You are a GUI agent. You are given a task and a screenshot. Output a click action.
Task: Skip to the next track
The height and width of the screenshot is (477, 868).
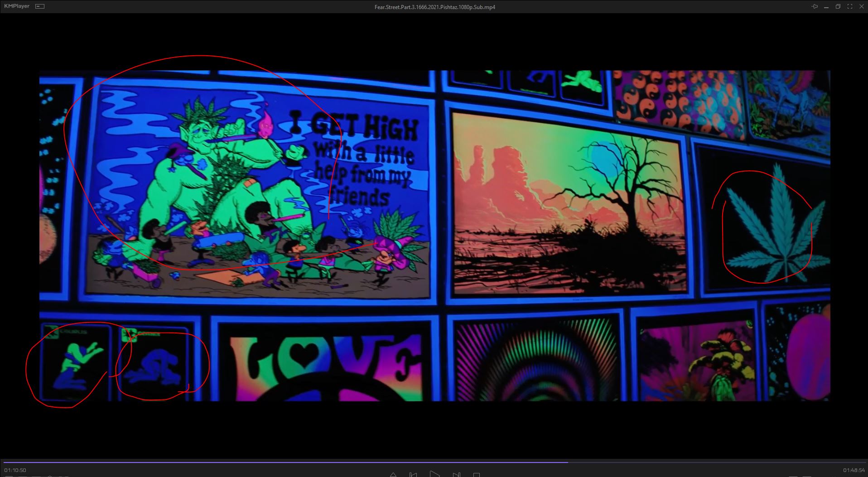pyautogui.click(x=456, y=475)
